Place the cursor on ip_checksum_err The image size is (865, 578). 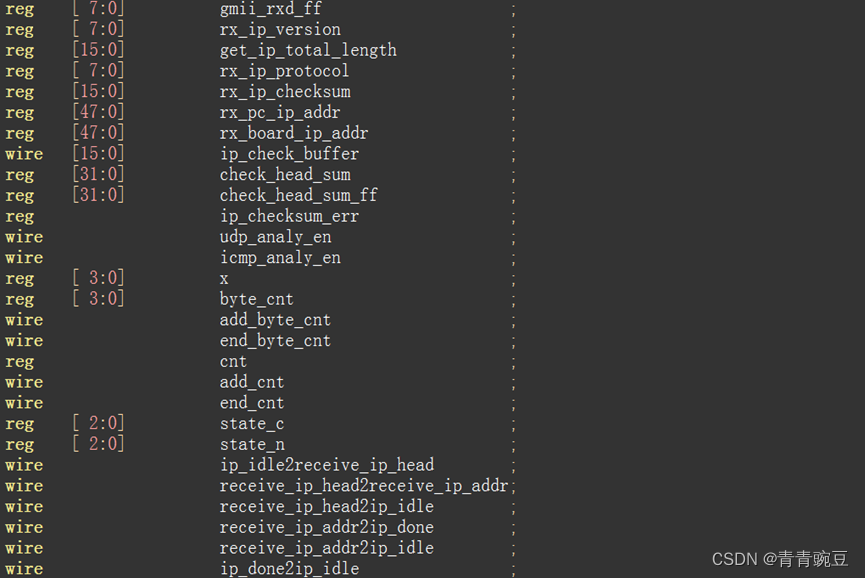click(x=289, y=216)
